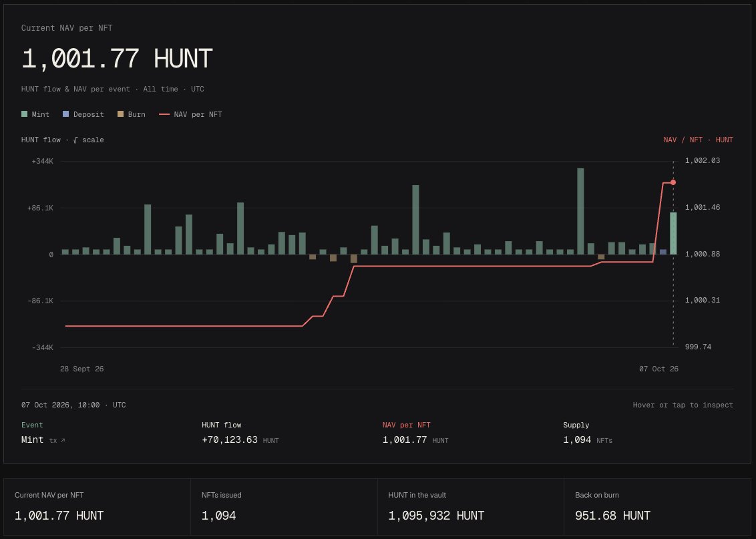
Task: Click the '1,000.88' right axis label
Action: click(703, 254)
